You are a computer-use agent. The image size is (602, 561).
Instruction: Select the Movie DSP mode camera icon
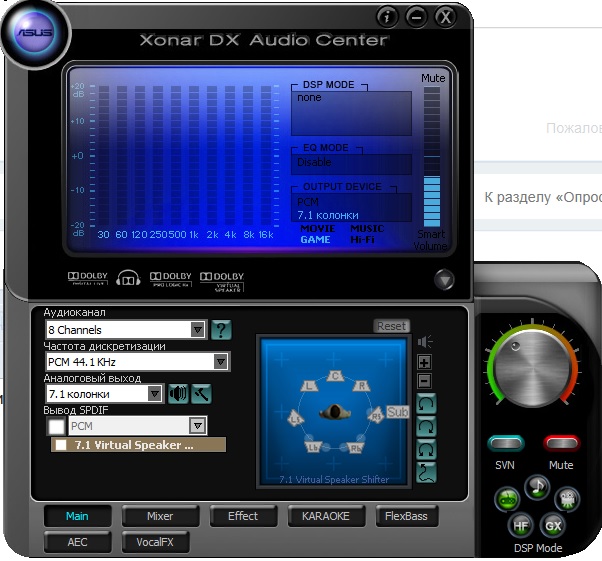[567, 499]
